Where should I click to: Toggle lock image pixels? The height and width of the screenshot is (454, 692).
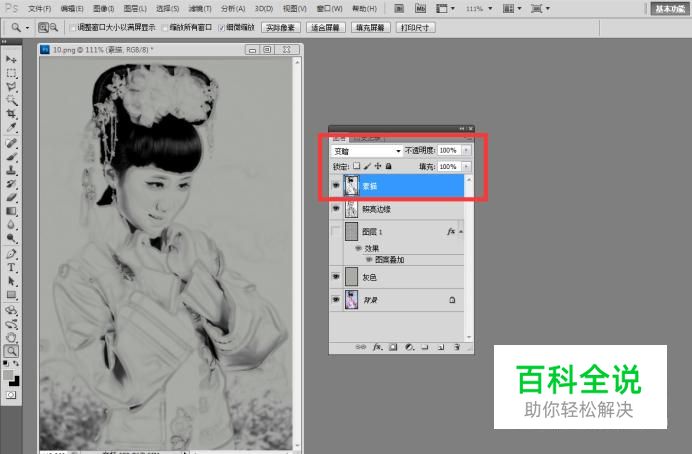367,166
